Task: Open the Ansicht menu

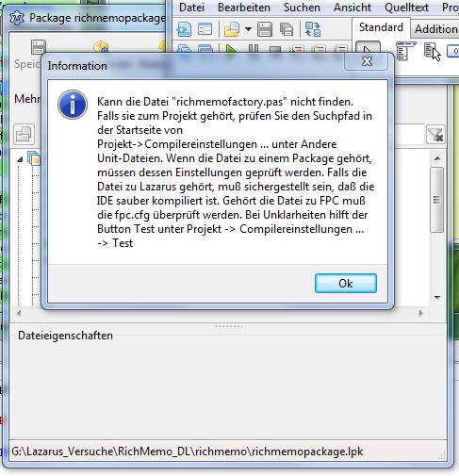Action: [x=352, y=8]
